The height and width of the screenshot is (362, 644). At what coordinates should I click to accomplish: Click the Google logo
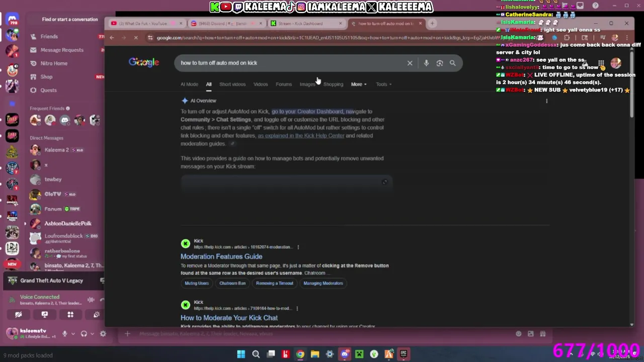pos(144,62)
